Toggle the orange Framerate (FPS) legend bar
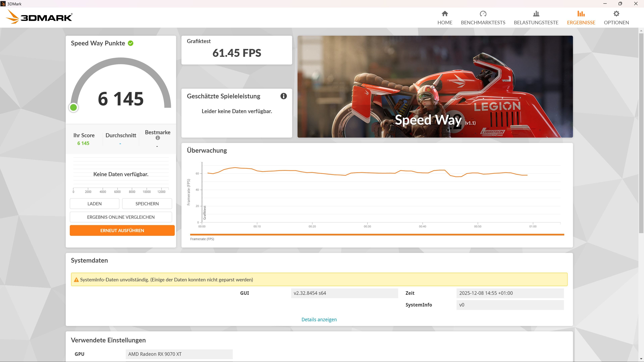 click(x=377, y=235)
